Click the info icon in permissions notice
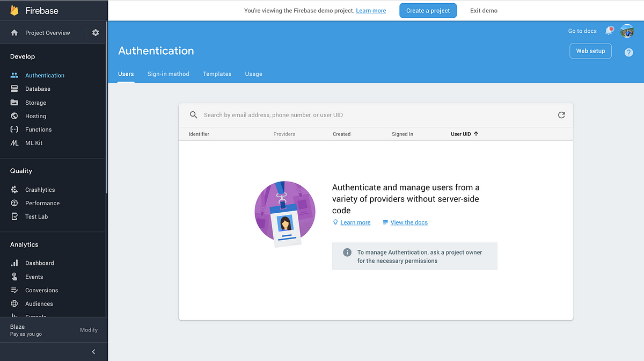 (x=347, y=252)
